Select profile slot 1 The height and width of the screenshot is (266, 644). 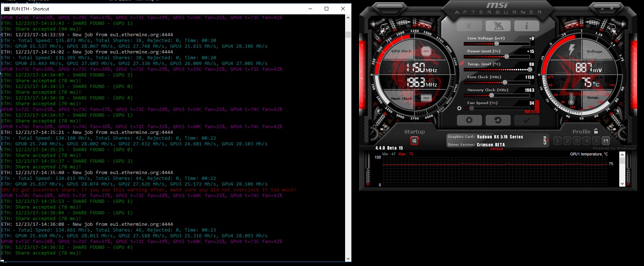click(557, 141)
